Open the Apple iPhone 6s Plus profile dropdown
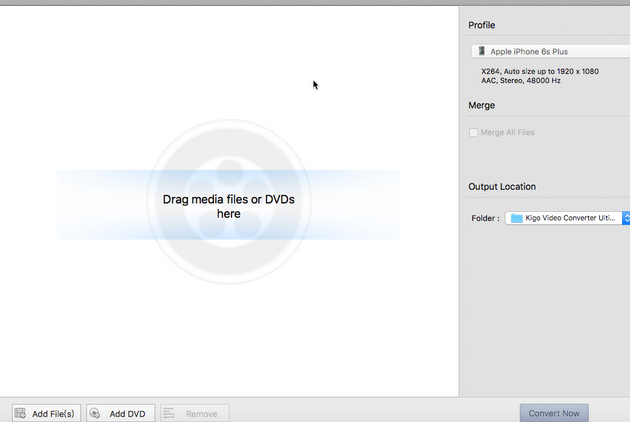The image size is (630, 422). coord(550,51)
